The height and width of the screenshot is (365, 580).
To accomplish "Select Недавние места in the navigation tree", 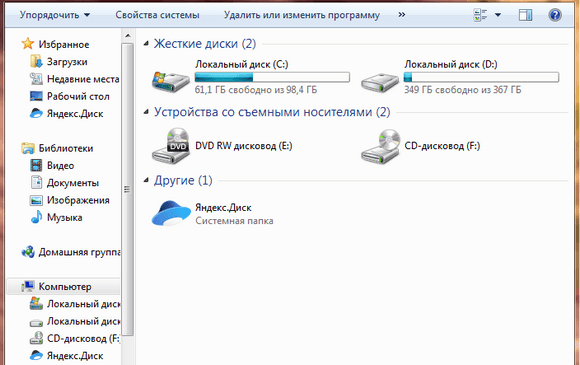I will pos(83,79).
